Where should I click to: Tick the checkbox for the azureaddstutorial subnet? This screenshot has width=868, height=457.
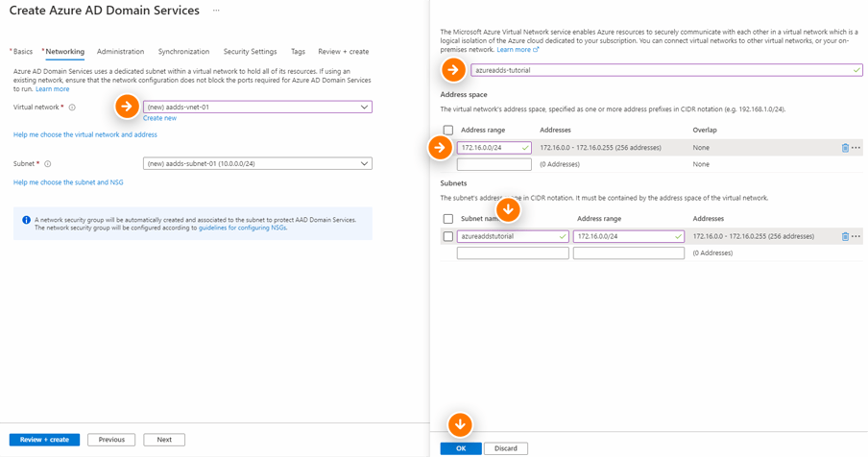coord(448,236)
